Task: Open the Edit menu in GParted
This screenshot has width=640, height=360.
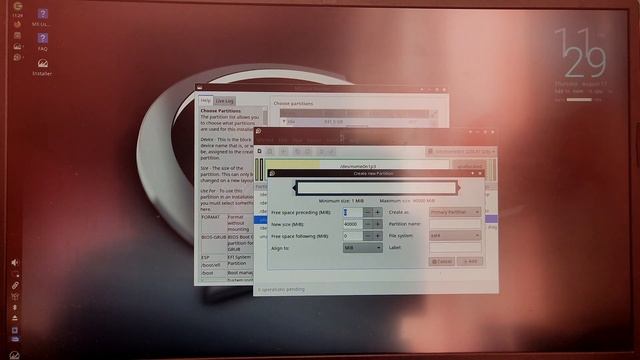Action: (x=283, y=140)
